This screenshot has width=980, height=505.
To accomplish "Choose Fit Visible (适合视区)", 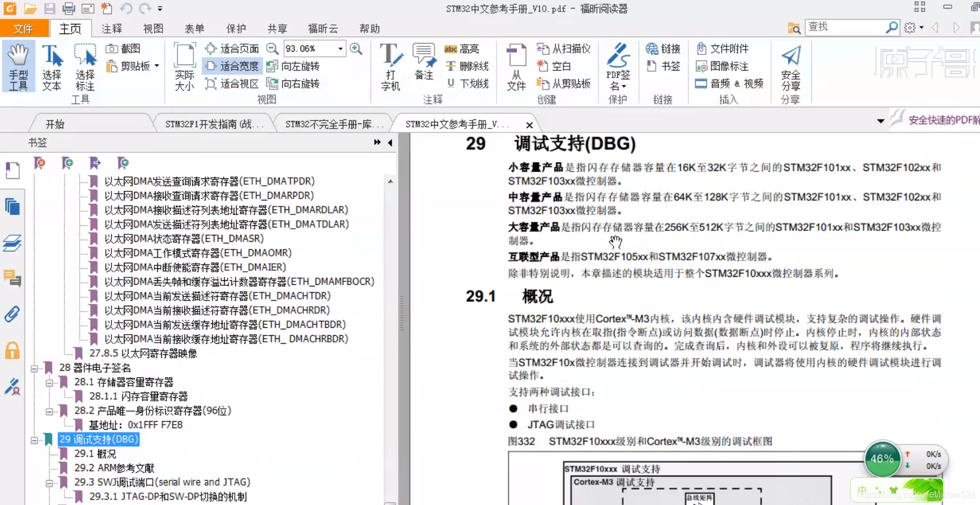I will coord(232,84).
